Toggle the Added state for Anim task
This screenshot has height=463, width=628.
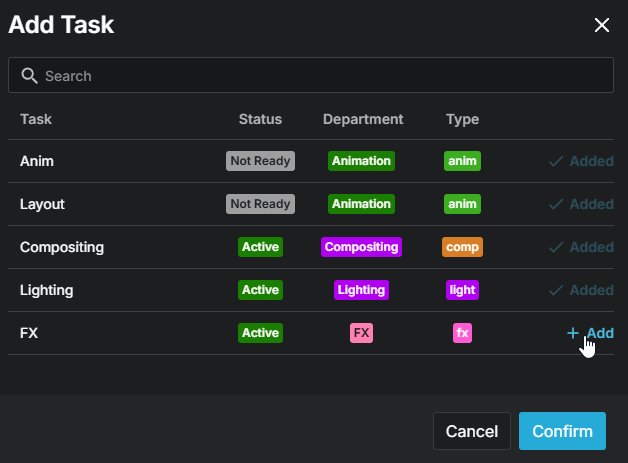click(581, 161)
